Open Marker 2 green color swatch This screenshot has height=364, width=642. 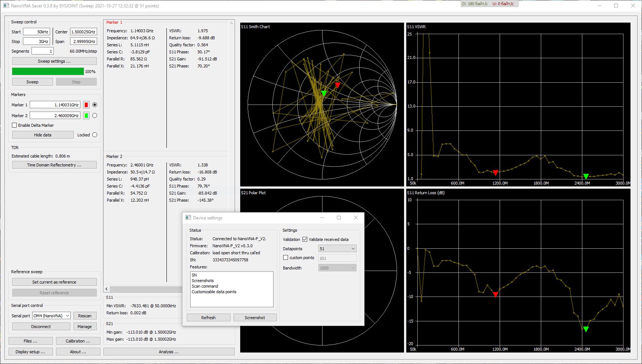click(86, 116)
